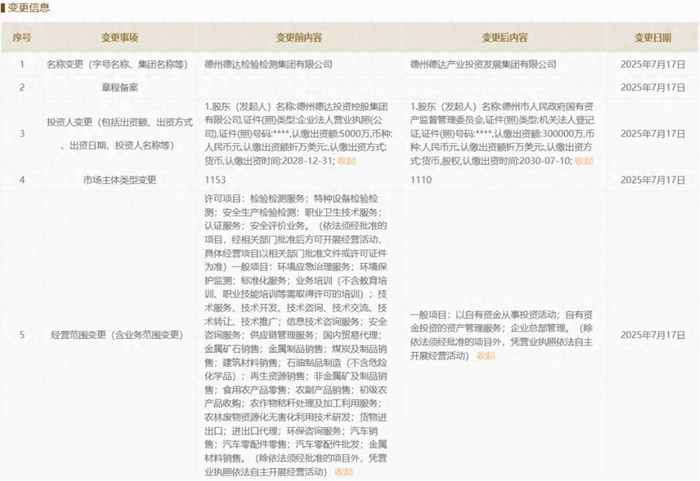Click the 变更日期 column header
The image size is (700, 481).
pyautogui.click(x=653, y=38)
